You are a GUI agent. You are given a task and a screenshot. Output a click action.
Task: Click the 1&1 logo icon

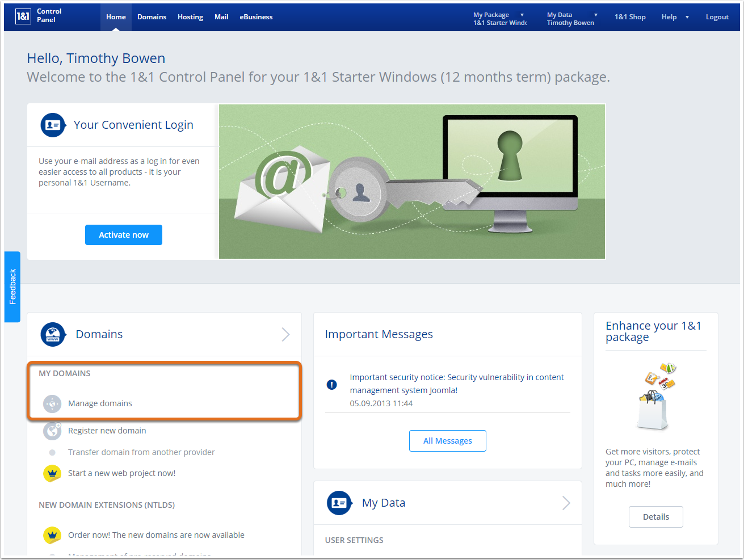pyautogui.click(x=23, y=16)
